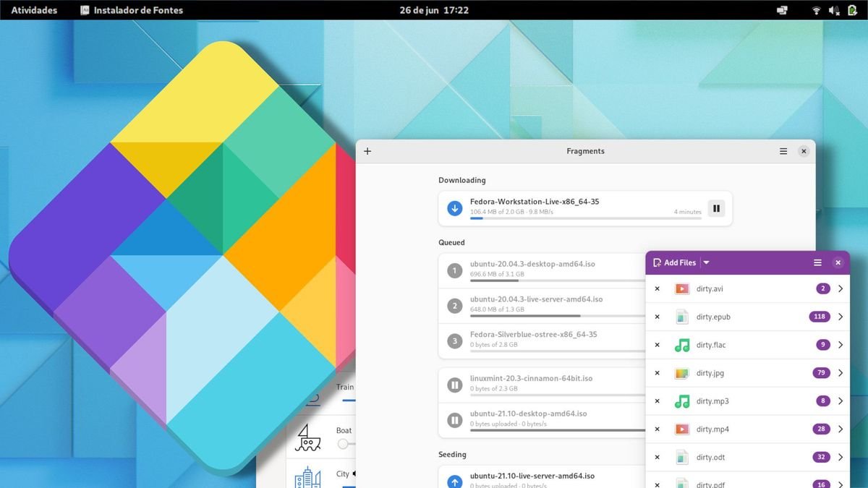
Task: Click the paused icon for linuxmint-20.3-cinnamon
Action: [455, 385]
